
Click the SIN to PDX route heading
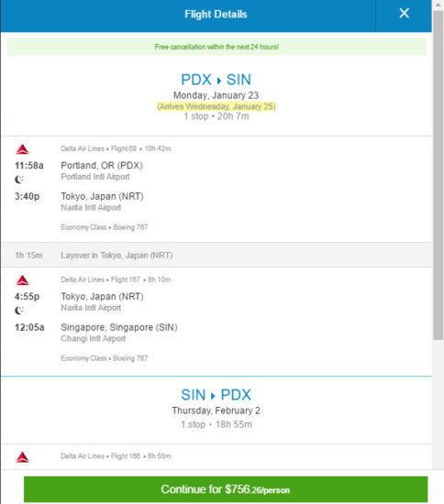[x=216, y=395]
